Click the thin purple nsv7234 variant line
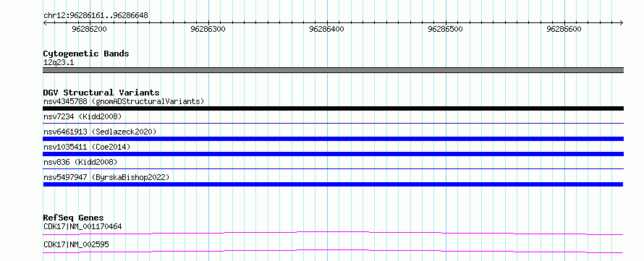Screen dimensions: 644x261 tap(333, 123)
